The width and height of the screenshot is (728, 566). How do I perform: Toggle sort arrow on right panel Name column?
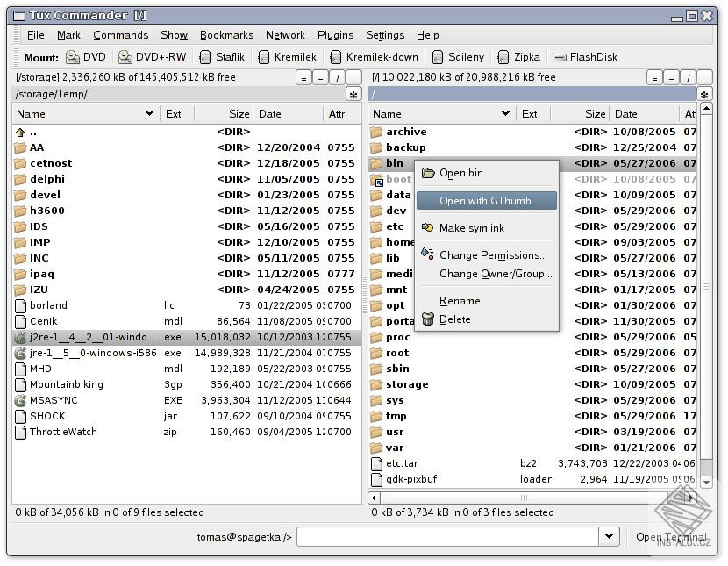pyautogui.click(x=505, y=113)
